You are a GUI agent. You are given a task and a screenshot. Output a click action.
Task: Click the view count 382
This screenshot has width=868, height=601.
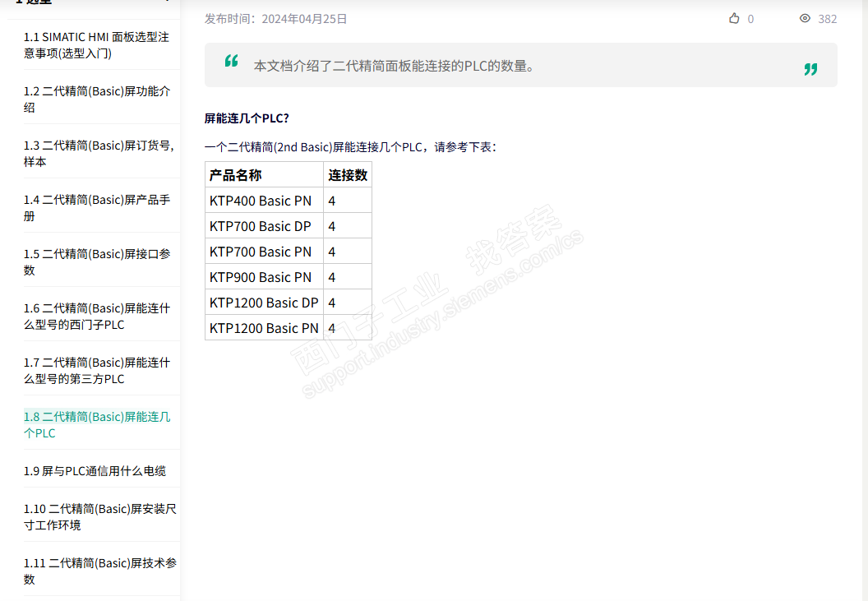point(827,19)
